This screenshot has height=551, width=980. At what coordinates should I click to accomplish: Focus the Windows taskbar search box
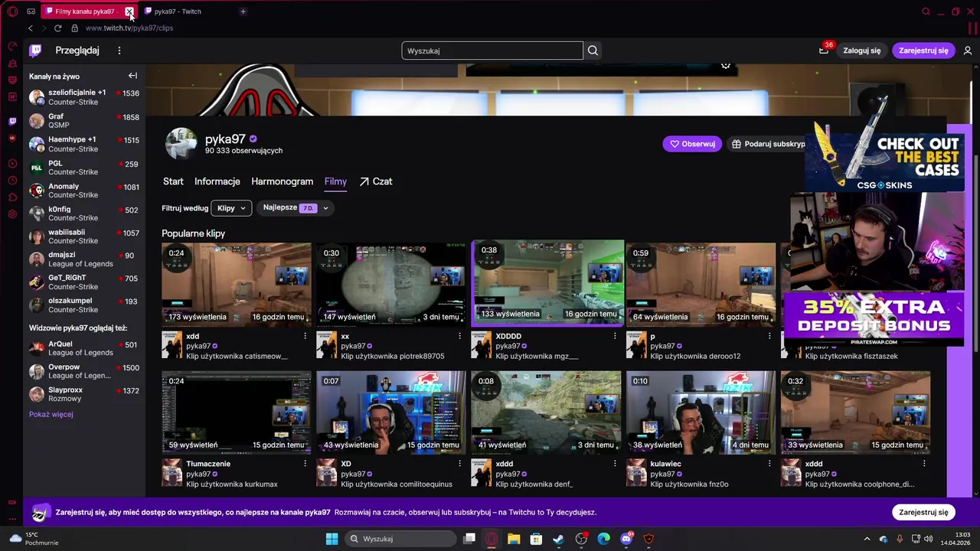click(402, 539)
